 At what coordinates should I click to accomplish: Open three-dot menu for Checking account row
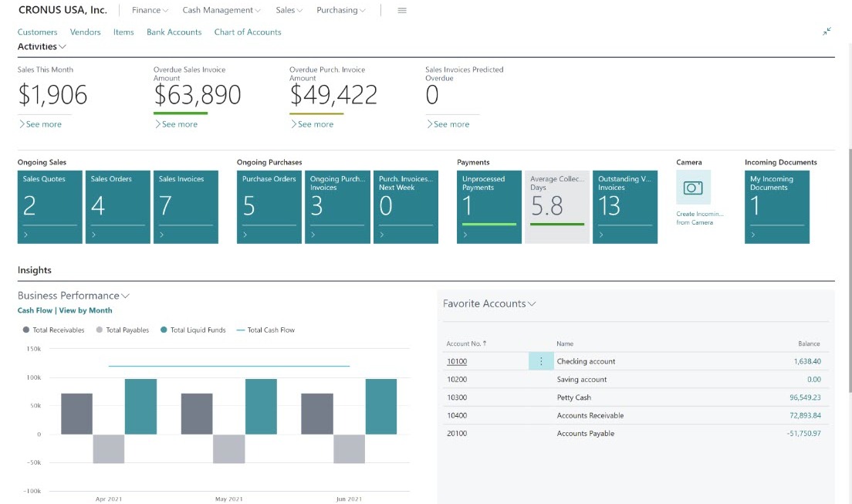[x=541, y=361]
